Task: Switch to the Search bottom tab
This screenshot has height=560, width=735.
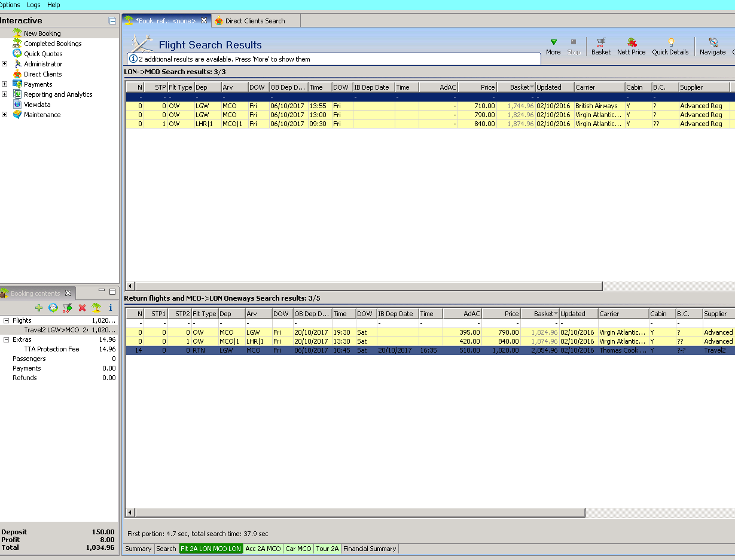Action: [166, 549]
